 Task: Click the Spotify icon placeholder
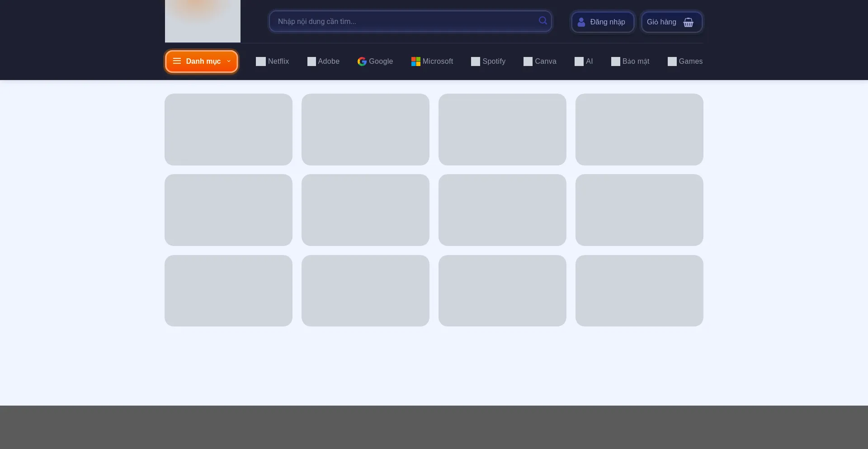pos(475,61)
